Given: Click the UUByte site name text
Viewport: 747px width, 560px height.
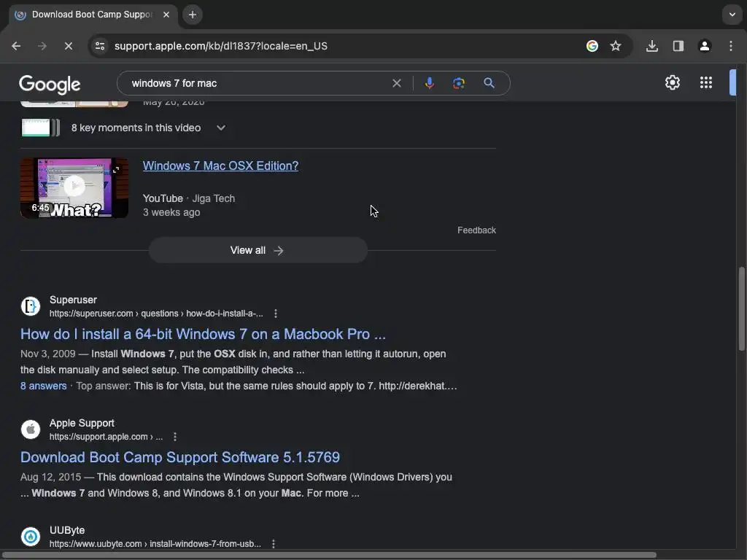Looking at the screenshot, I should point(67,531).
